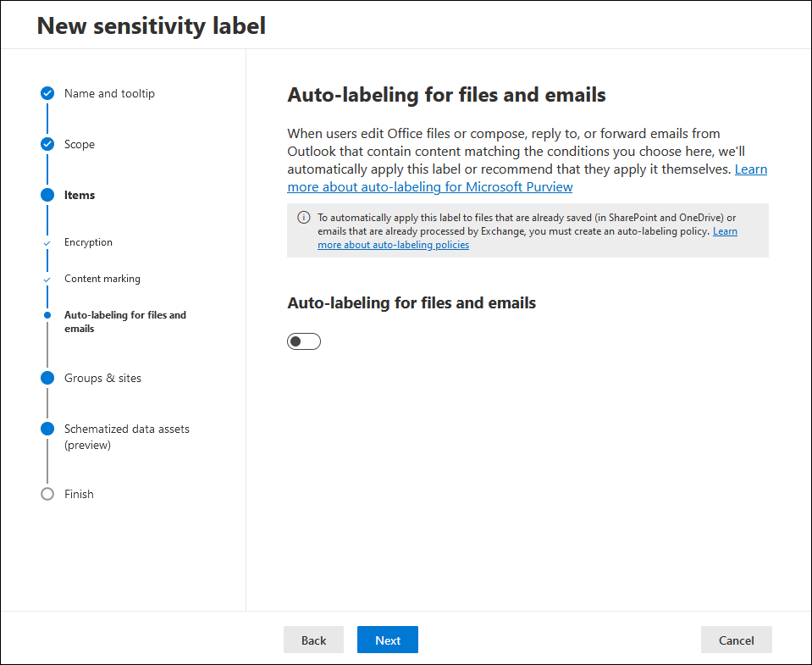Open Learn more about auto-labeling for Microsoft Purview link
The width and height of the screenshot is (812, 665).
coord(430,187)
